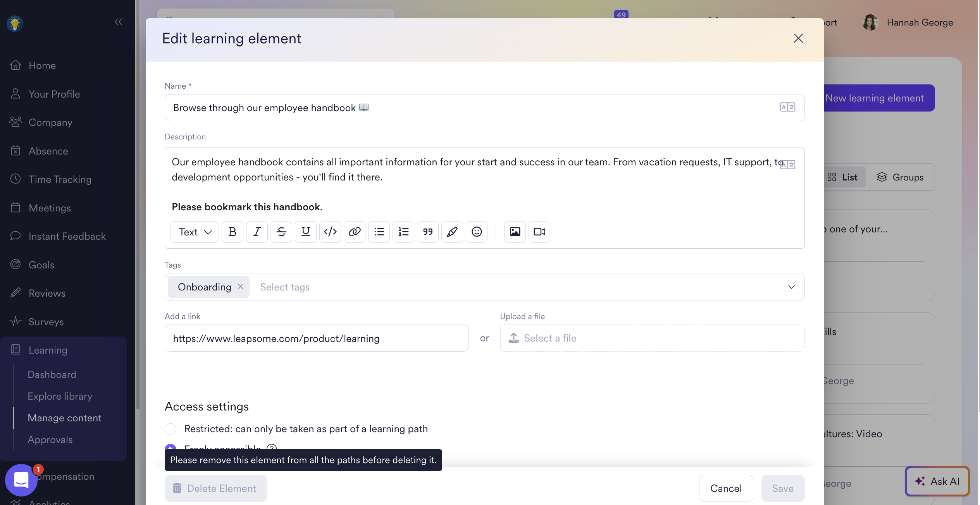
Task: Insert an image into the description
Action: (x=515, y=232)
